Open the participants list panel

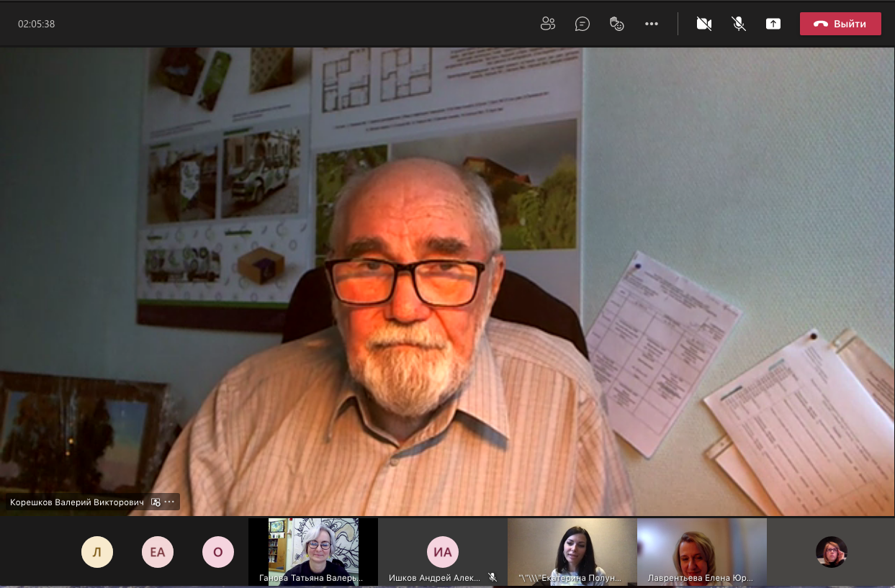(548, 24)
